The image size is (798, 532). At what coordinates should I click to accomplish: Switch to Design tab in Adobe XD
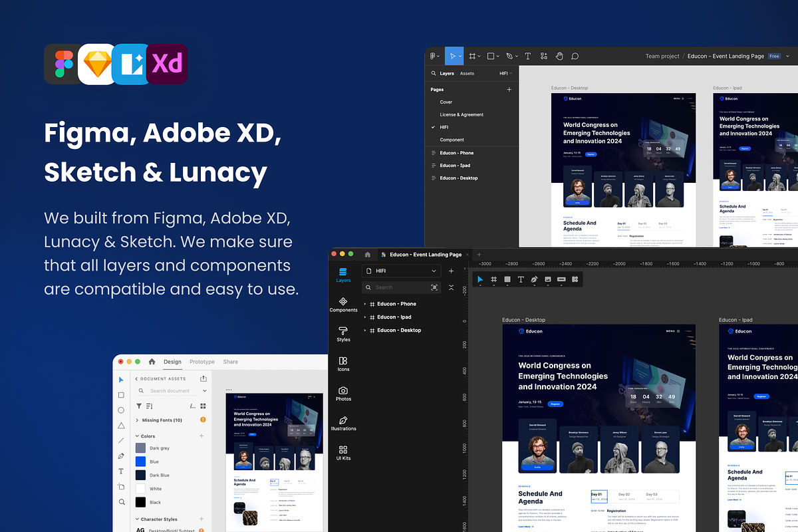click(x=172, y=362)
